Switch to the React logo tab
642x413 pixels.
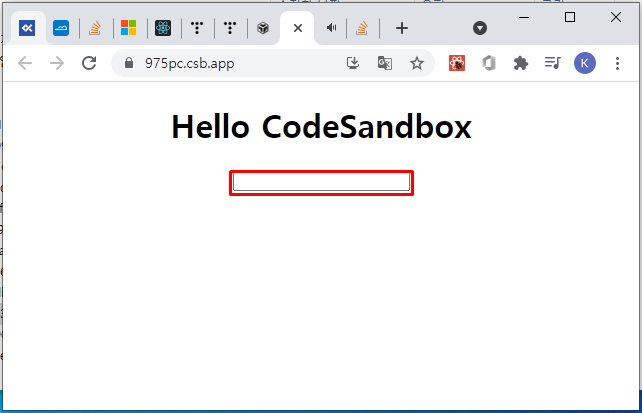coord(163,28)
